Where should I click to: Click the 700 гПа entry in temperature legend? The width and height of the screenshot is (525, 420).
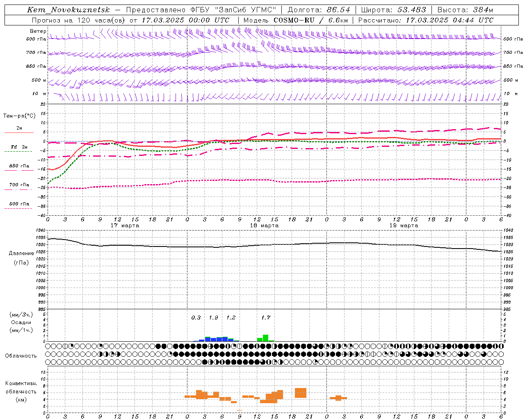pyautogui.click(x=19, y=185)
